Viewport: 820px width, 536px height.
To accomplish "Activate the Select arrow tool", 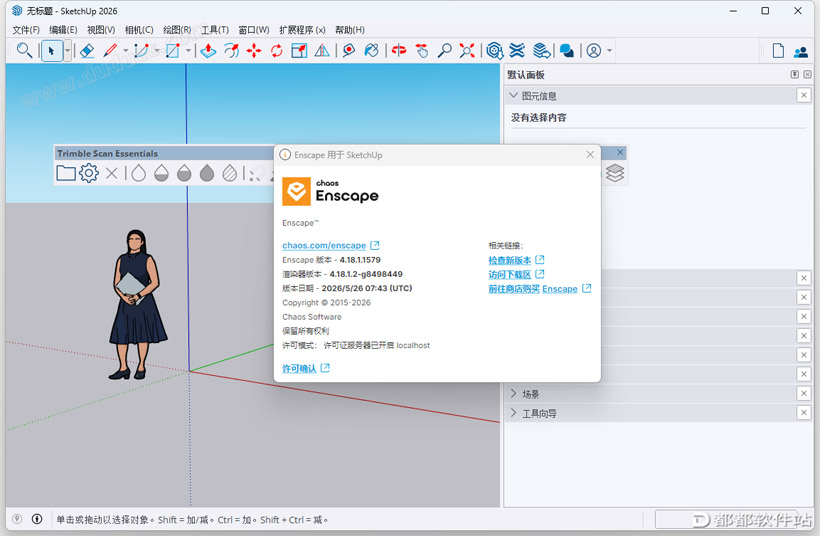I will click(x=52, y=51).
